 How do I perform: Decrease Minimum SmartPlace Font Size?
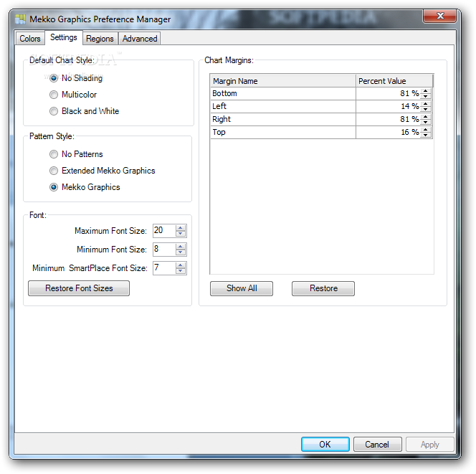pyautogui.click(x=181, y=271)
